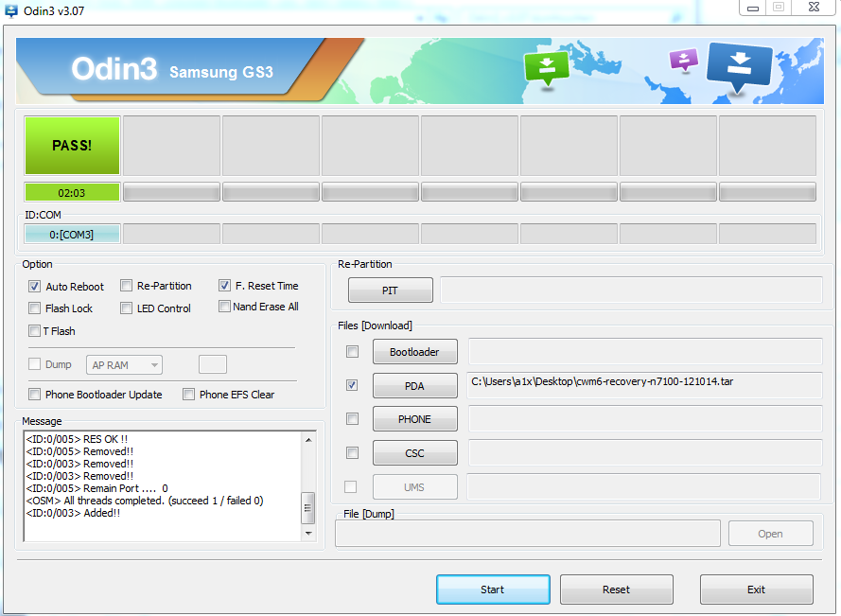Viewport: 841px width, 616px height.
Task: Click the PHONE file path field
Action: tap(645, 418)
